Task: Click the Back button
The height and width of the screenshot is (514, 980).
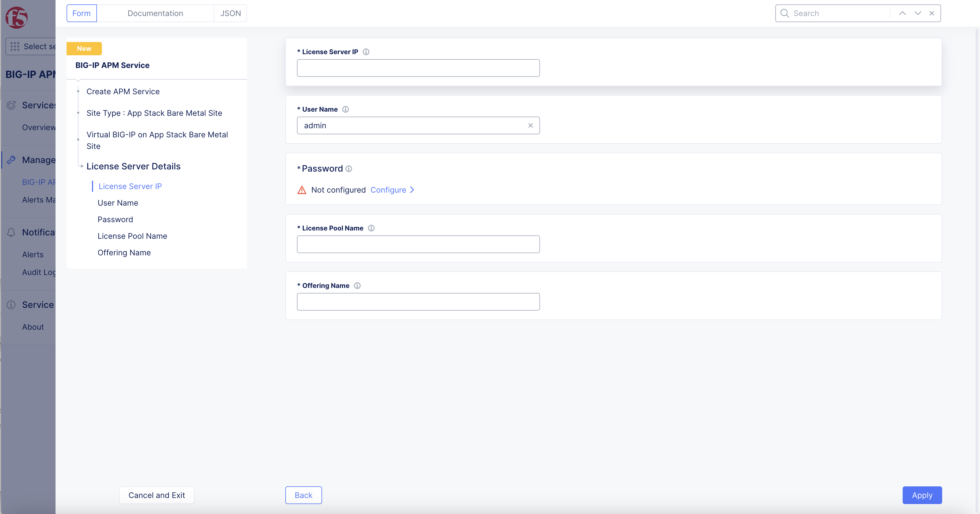Action: (304, 495)
